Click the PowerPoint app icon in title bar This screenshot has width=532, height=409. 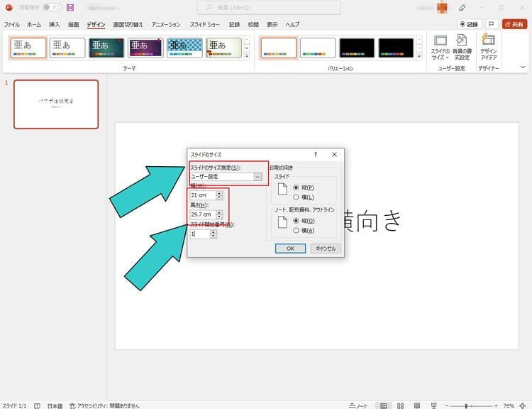click(9, 8)
